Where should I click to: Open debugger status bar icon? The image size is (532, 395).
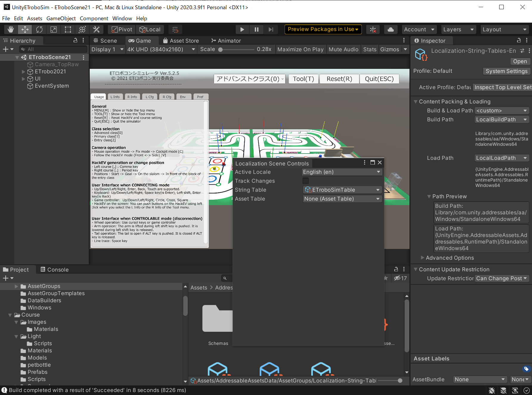coord(492,390)
